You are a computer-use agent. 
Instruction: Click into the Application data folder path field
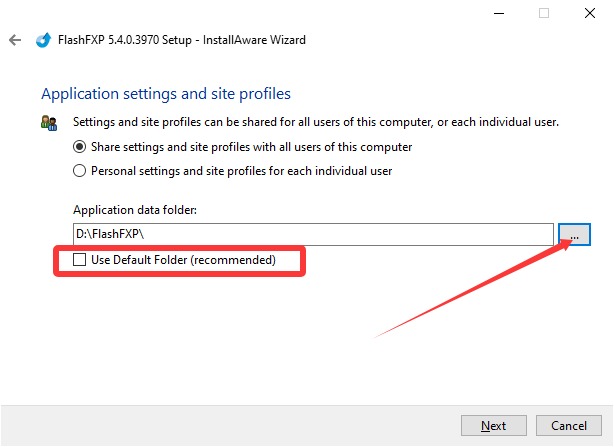(x=312, y=233)
